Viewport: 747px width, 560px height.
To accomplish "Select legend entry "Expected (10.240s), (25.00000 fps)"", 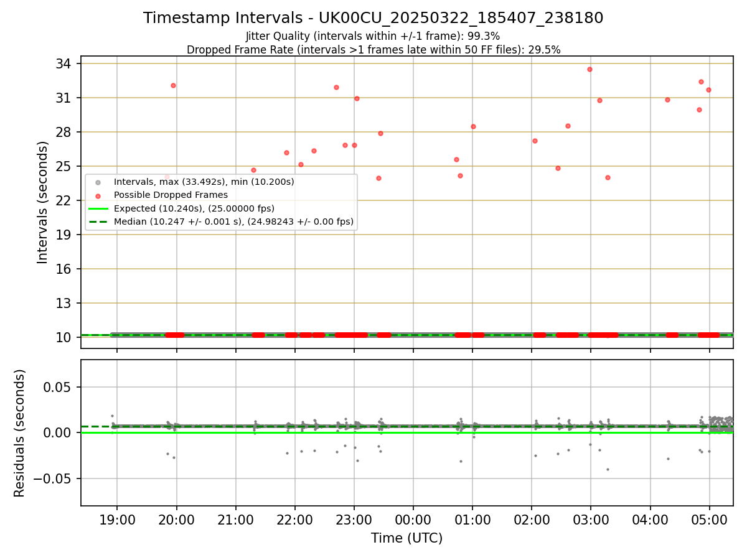I will pos(194,208).
